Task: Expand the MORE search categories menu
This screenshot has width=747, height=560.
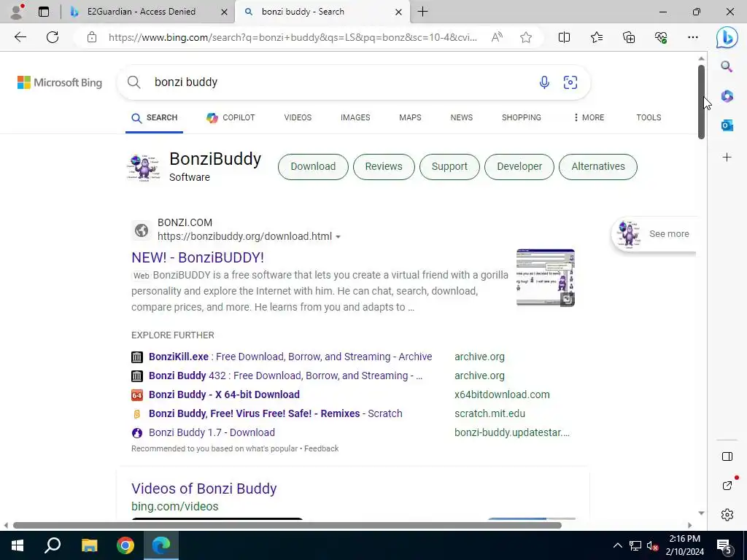Action: [589, 117]
